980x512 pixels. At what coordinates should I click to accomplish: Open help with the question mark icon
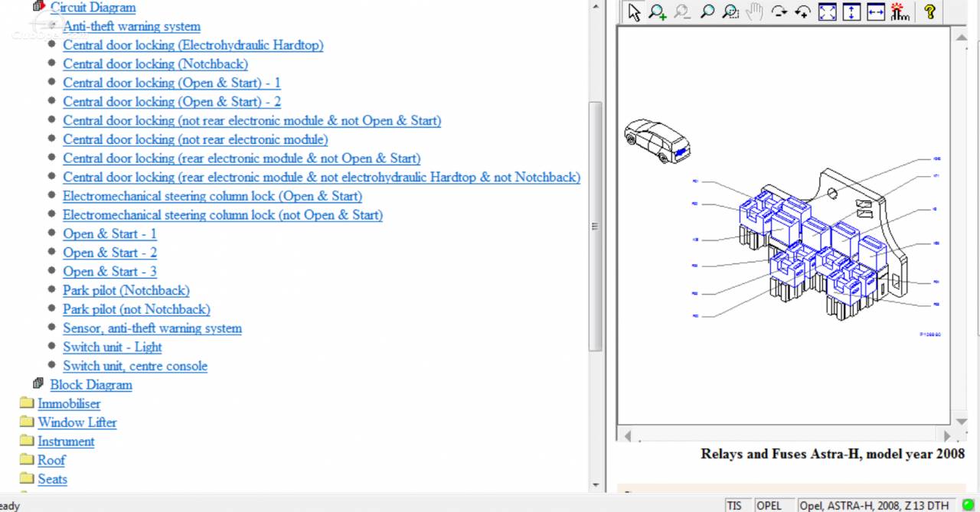(x=929, y=12)
